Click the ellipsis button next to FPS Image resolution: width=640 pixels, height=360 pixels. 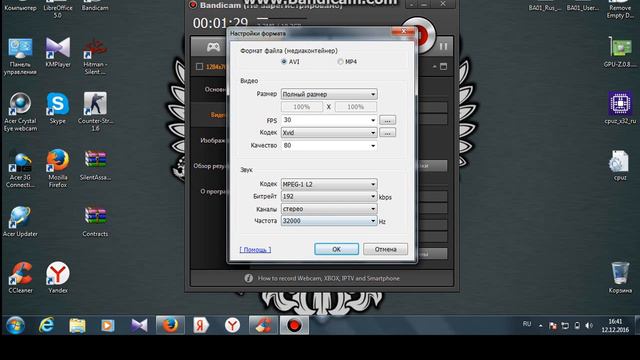pyautogui.click(x=387, y=120)
